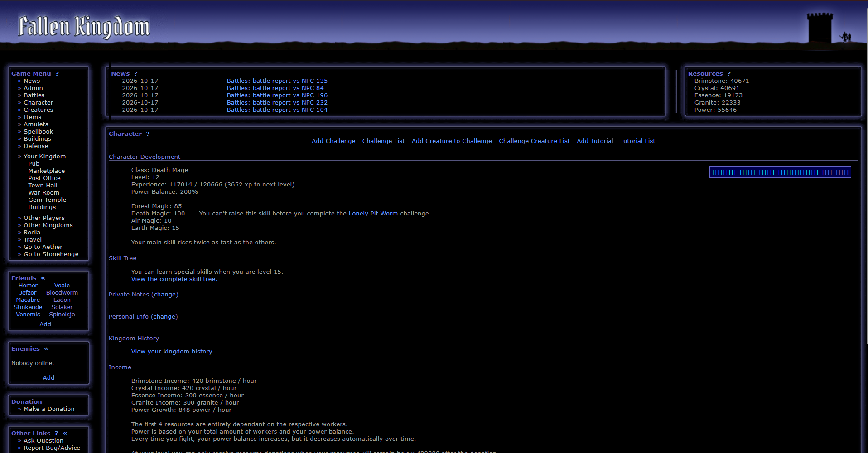Collapse the Friends panel
This screenshot has height=453, width=868.
[x=43, y=278]
